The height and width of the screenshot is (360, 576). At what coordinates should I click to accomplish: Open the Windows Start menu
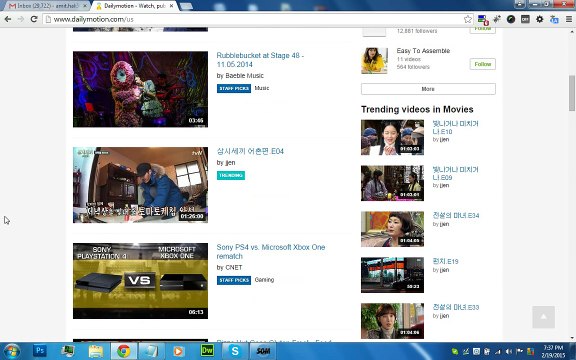click(12, 351)
